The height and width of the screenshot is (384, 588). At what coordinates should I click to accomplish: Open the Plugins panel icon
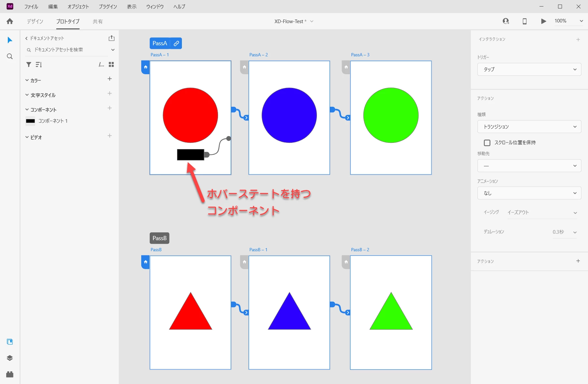tap(10, 374)
